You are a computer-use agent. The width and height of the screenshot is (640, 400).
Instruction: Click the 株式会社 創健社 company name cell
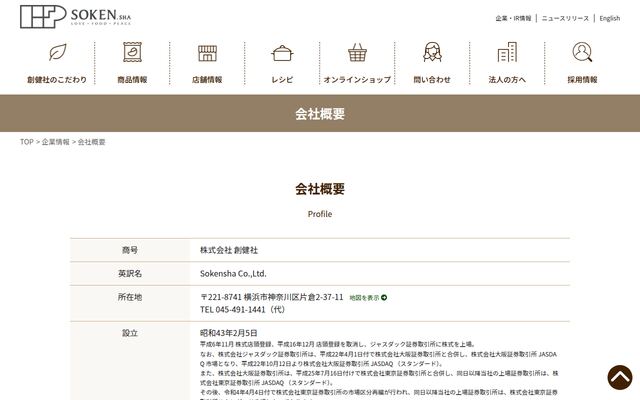click(x=229, y=250)
